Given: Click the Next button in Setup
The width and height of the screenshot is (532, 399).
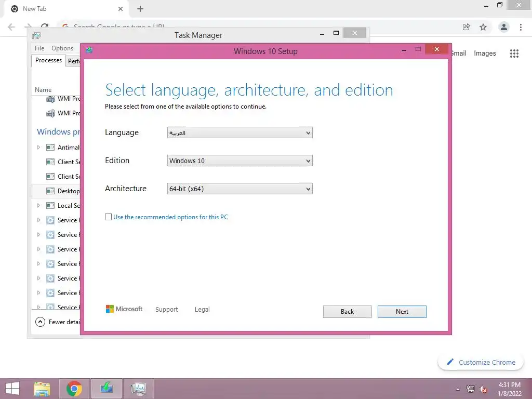Looking at the screenshot, I should [x=402, y=312].
